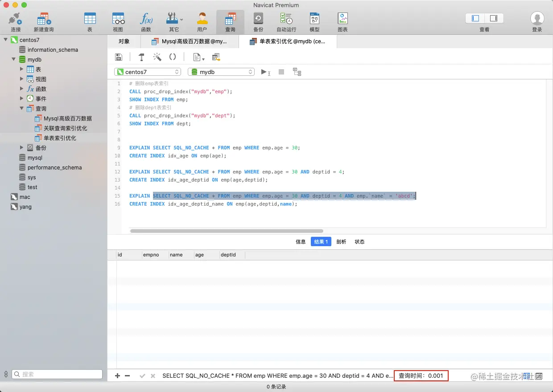Discard changes with the X icon
553x392 pixels.
153,376
